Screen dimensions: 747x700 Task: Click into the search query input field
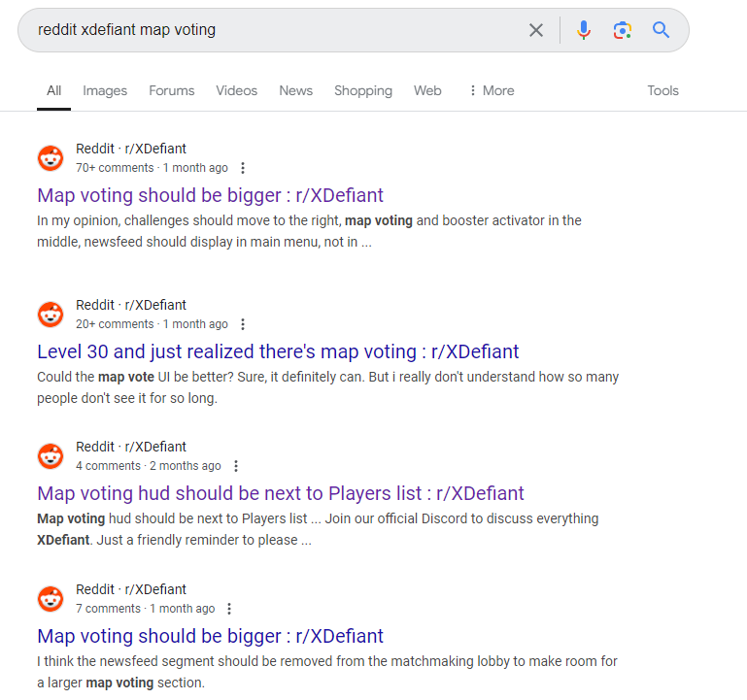click(276, 30)
